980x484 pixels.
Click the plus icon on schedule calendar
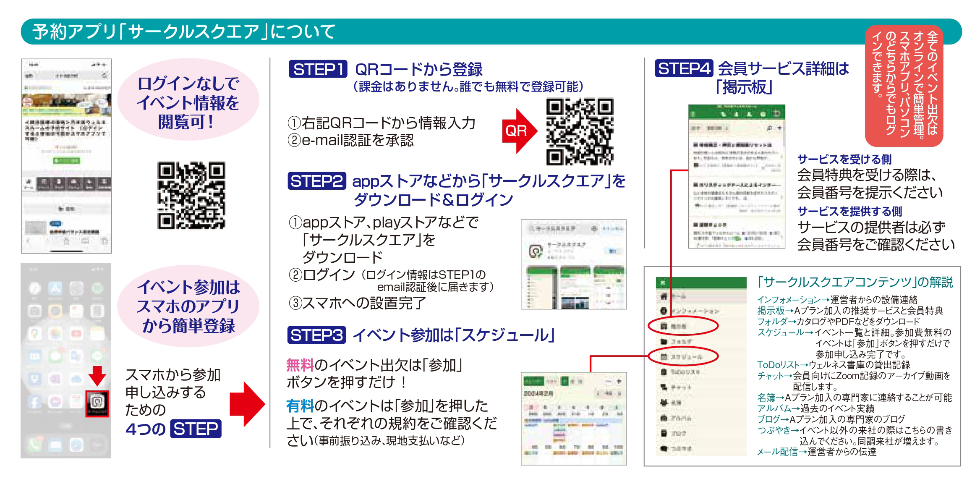point(619,381)
